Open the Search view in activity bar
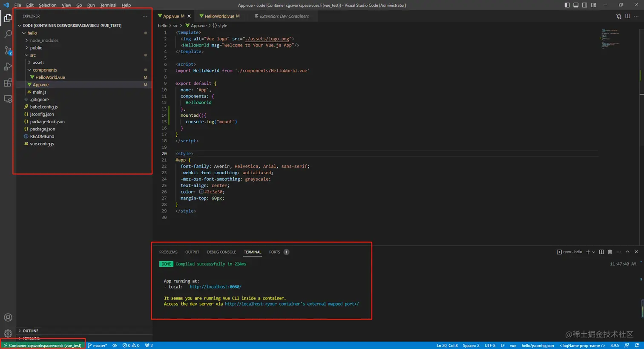 pos(8,34)
